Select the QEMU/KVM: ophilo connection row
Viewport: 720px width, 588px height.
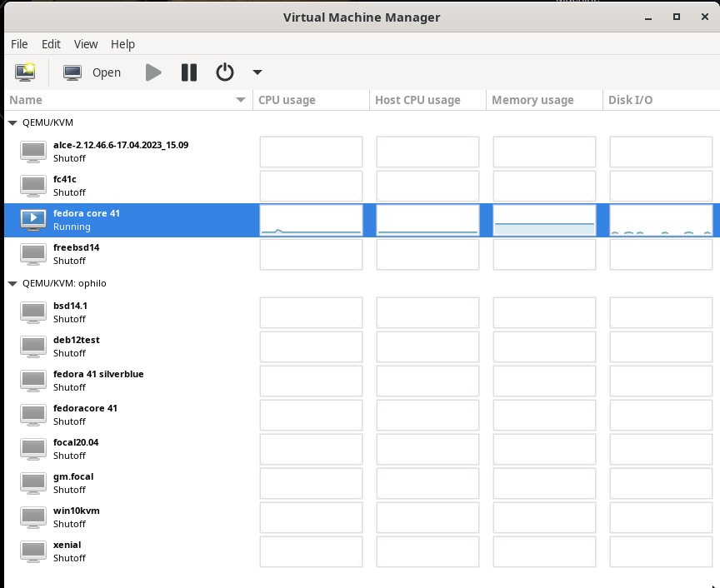tap(362, 283)
